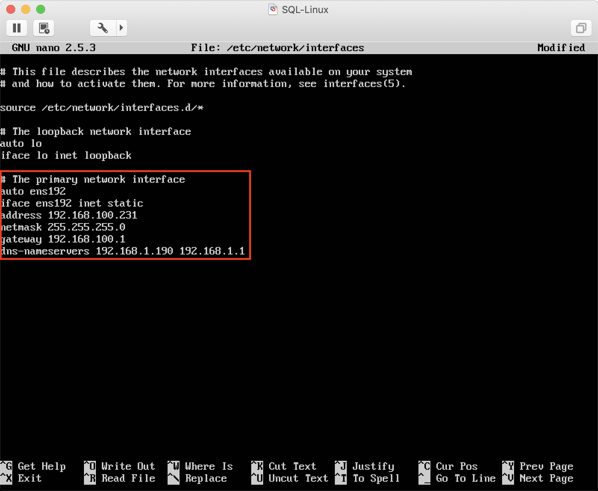Click the 'gateway 192.168.100.1' line
The height and width of the screenshot is (491, 598).
tap(63, 239)
